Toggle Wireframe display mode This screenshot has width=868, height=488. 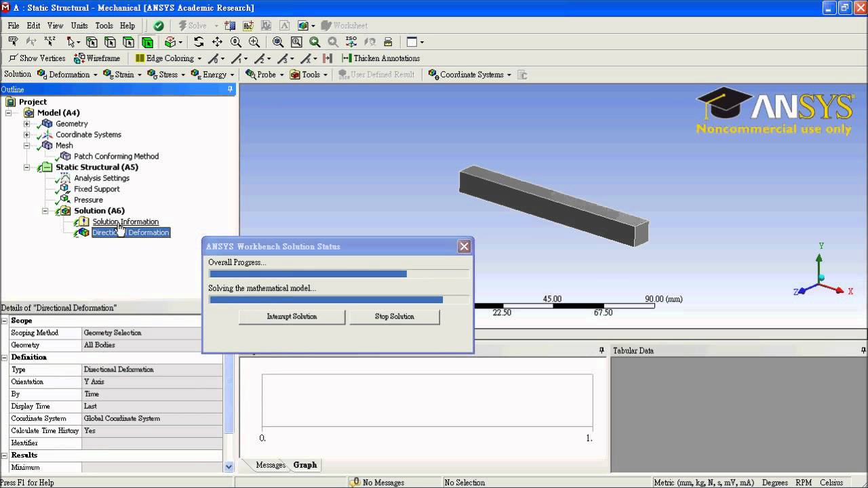[x=97, y=58]
